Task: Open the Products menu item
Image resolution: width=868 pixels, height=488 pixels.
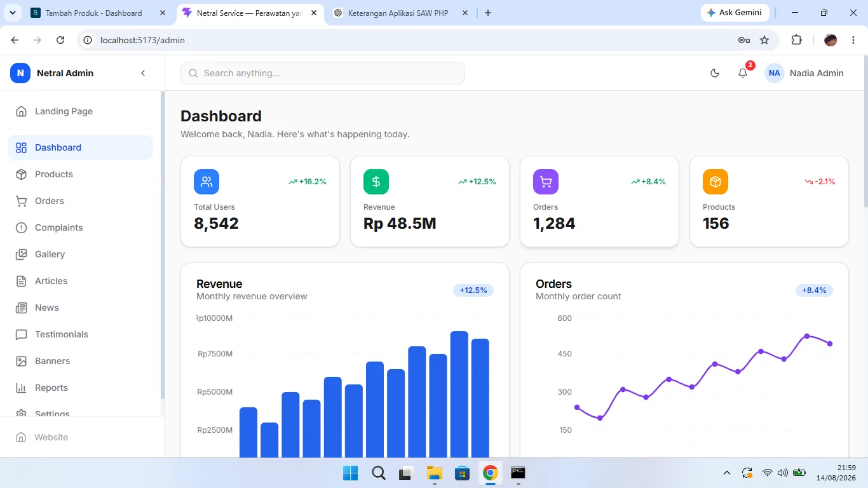Action: pyautogui.click(x=80, y=174)
